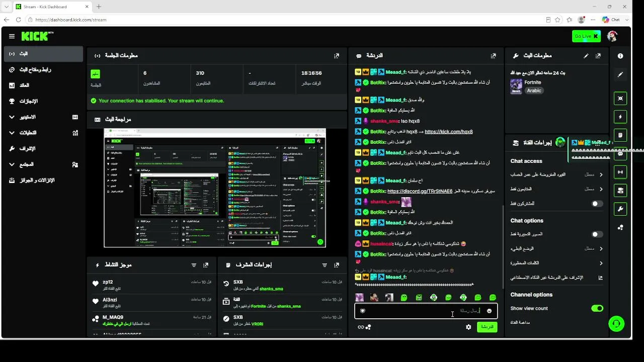Click the shield icon in chat input
Viewport: 644px width, 362px height.
[362, 311]
